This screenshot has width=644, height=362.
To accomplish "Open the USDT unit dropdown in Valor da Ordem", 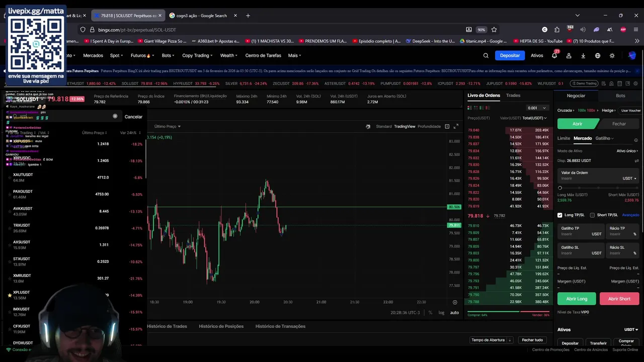I will (629, 178).
